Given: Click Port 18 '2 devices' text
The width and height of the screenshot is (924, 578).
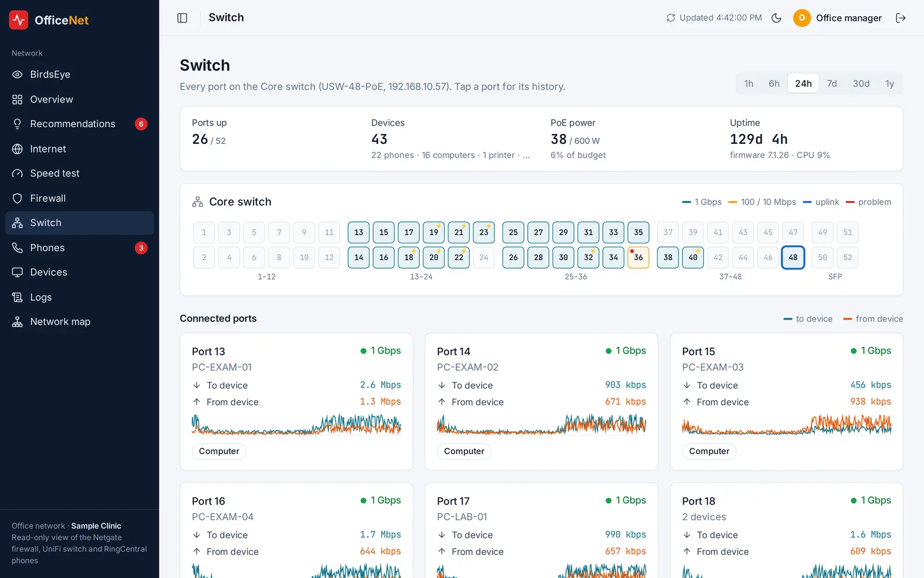Looking at the screenshot, I should pos(704,517).
